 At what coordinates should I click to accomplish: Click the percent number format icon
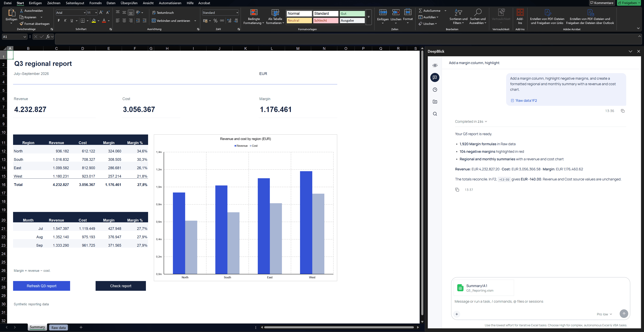point(216,21)
